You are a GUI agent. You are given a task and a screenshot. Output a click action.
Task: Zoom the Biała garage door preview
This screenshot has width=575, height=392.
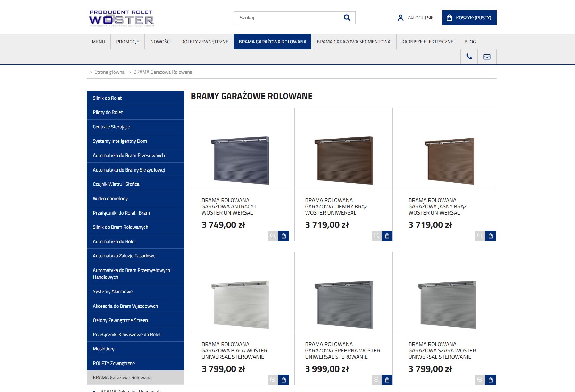pos(273,380)
